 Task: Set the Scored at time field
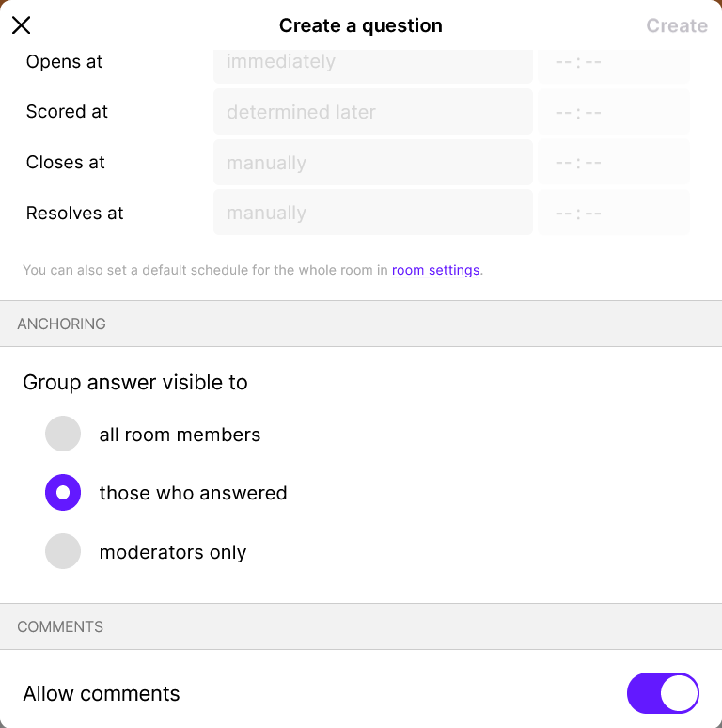coord(613,112)
